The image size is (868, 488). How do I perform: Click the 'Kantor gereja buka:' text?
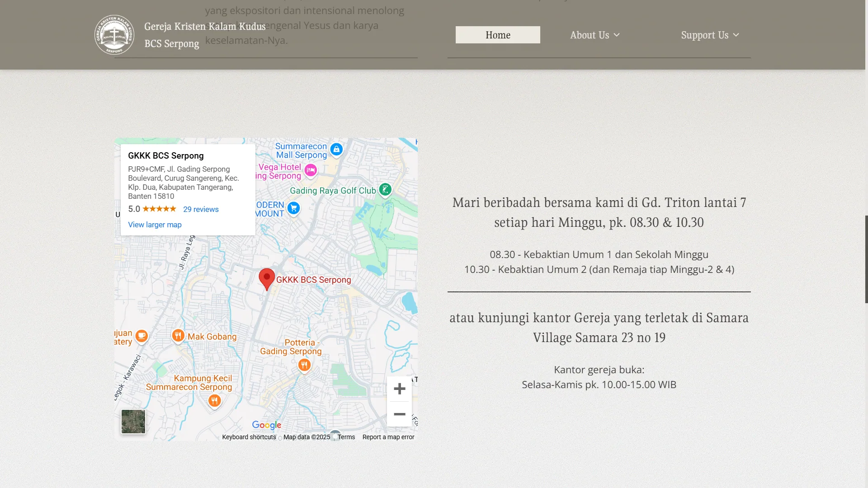[599, 370]
